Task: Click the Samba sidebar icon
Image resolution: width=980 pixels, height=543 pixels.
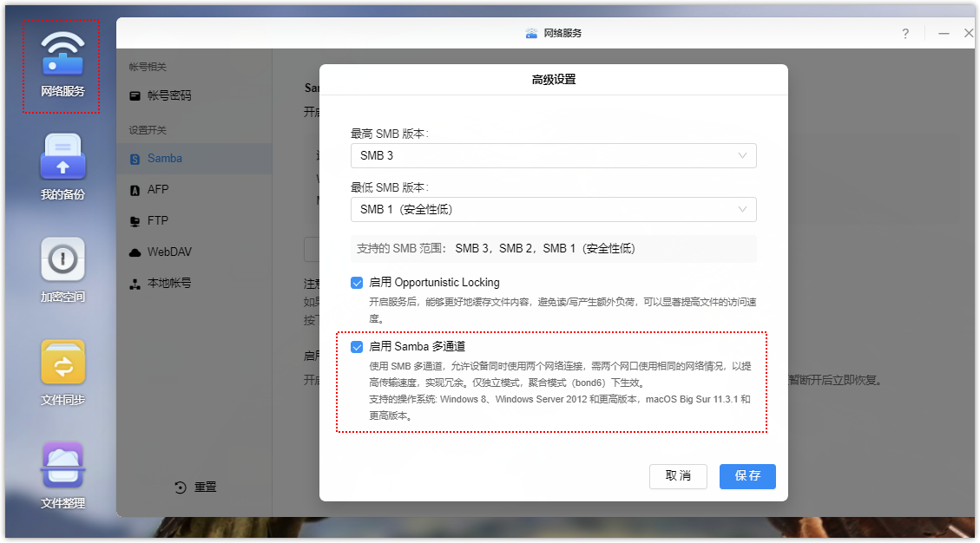Action: (x=135, y=159)
